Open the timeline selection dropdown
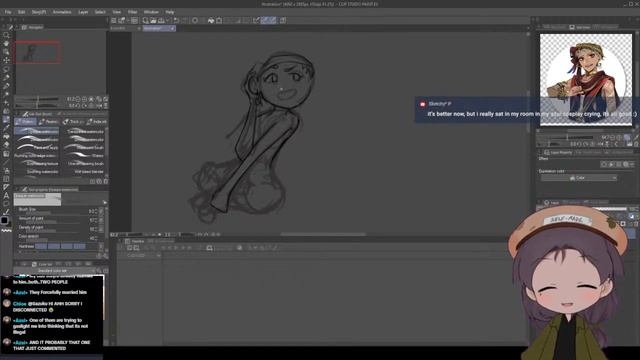 [144, 256]
